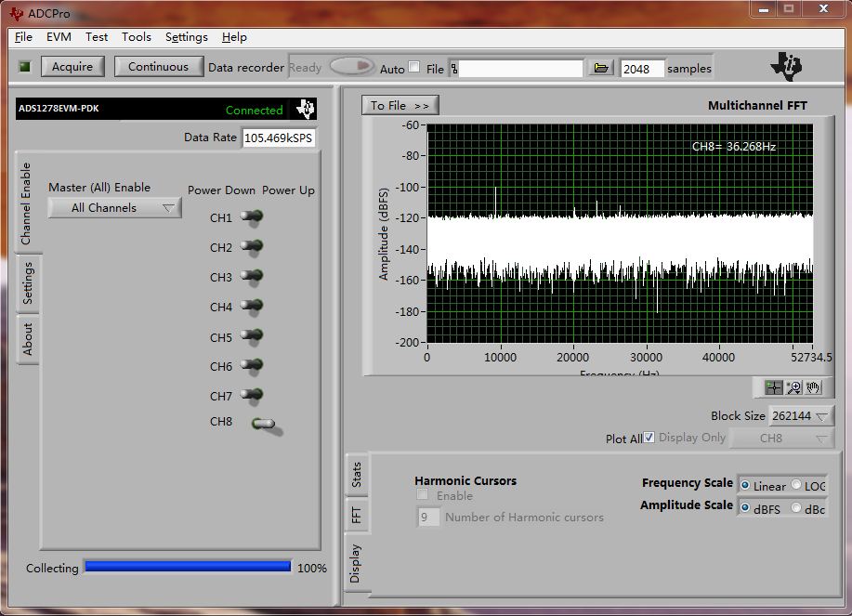
Task: Click the Acquire button
Action: pyautogui.click(x=72, y=67)
